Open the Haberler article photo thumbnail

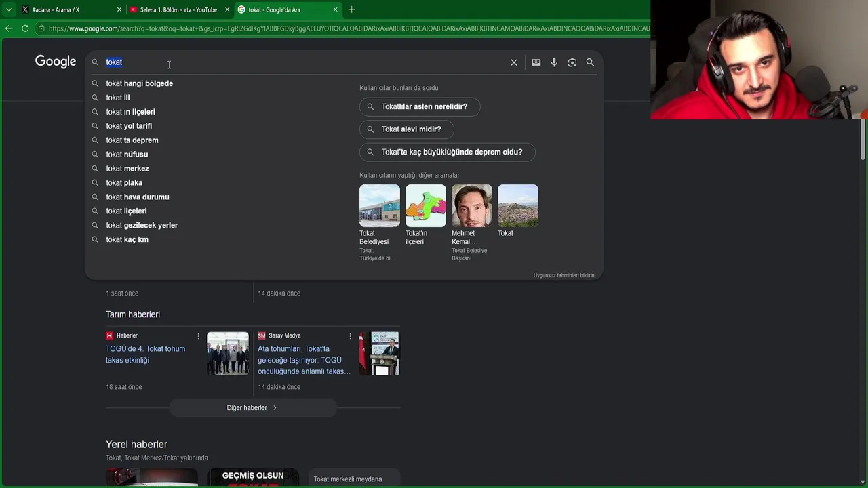(x=228, y=353)
